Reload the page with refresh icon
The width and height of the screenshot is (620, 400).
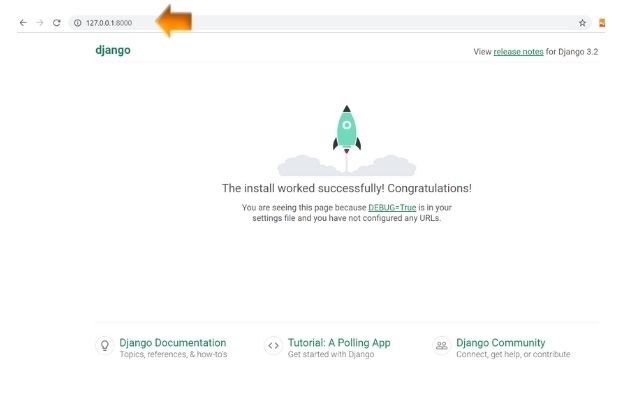point(57,23)
